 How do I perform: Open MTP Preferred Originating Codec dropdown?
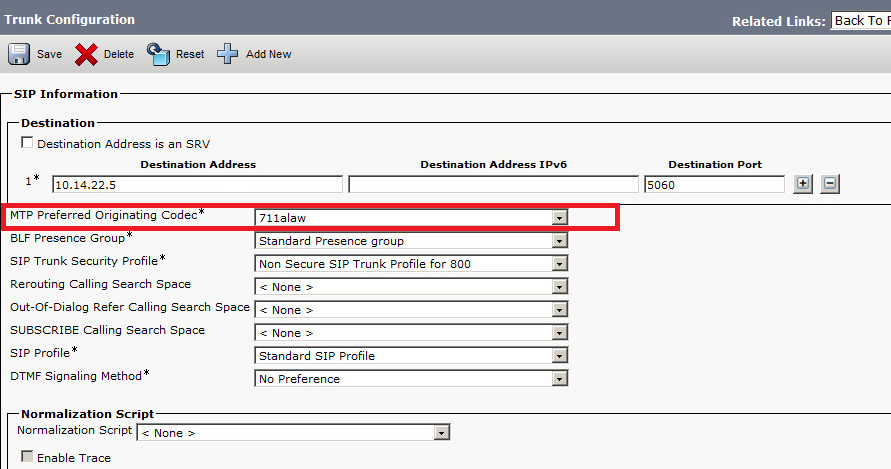411,218
